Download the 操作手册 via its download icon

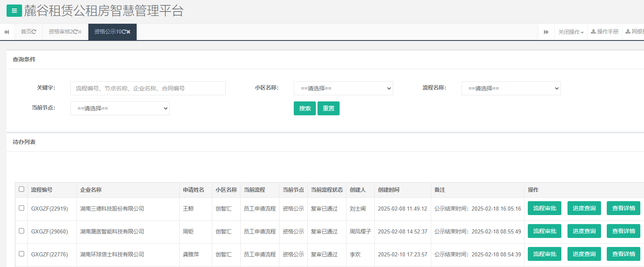tap(593, 31)
